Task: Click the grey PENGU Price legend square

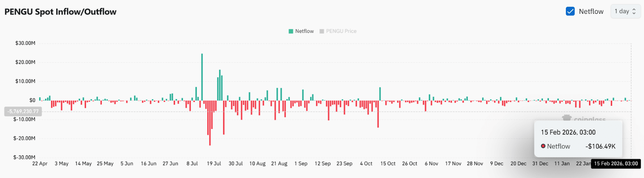Action: [322, 31]
